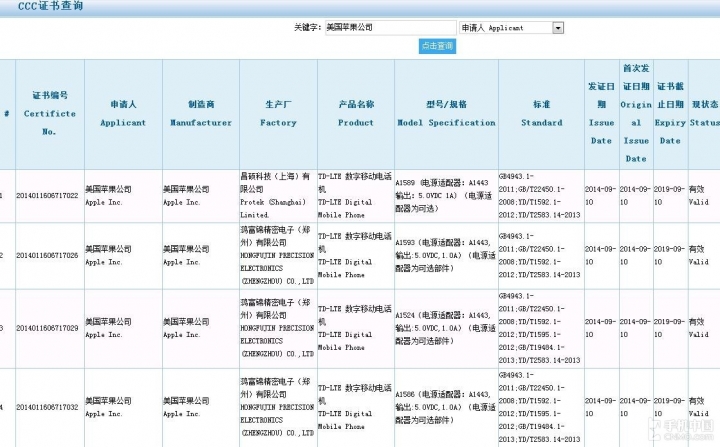This screenshot has width=720, height=447.
Task: Click the Standard cell in the A1524 row
Action: [541, 328]
